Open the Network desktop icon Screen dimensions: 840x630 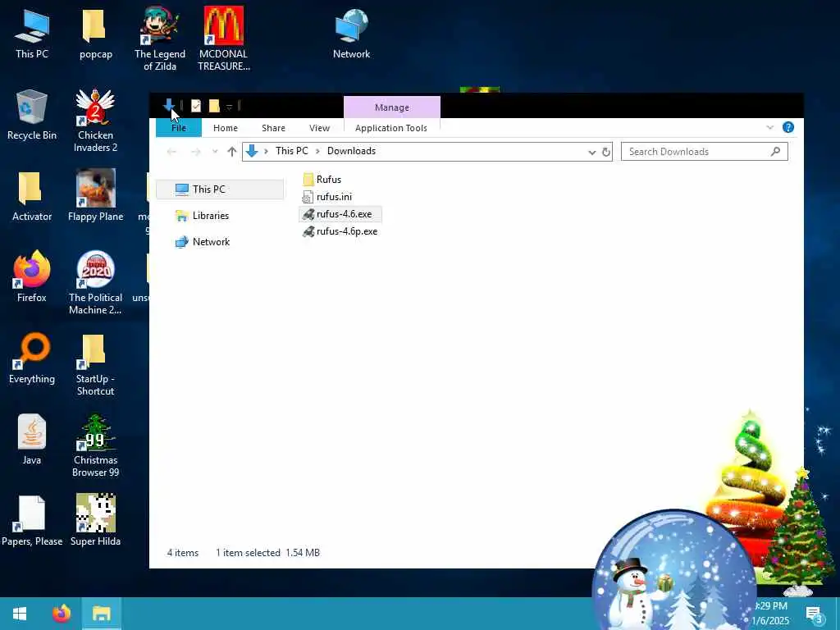coord(351,33)
